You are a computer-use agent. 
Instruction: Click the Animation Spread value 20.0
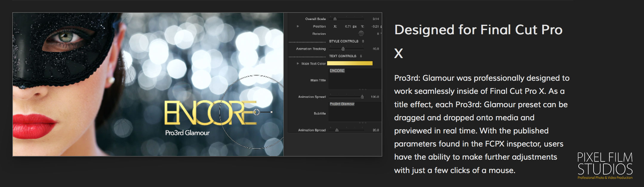(376, 130)
